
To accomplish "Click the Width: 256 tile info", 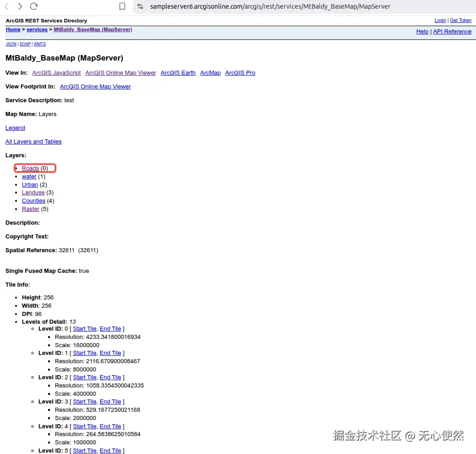I will (37, 306).
